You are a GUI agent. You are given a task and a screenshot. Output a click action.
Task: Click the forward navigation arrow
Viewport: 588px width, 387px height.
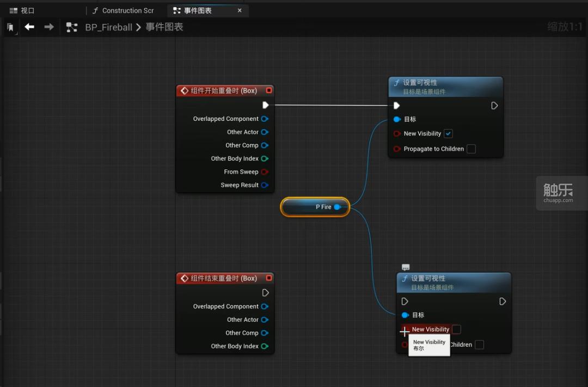[49, 27]
